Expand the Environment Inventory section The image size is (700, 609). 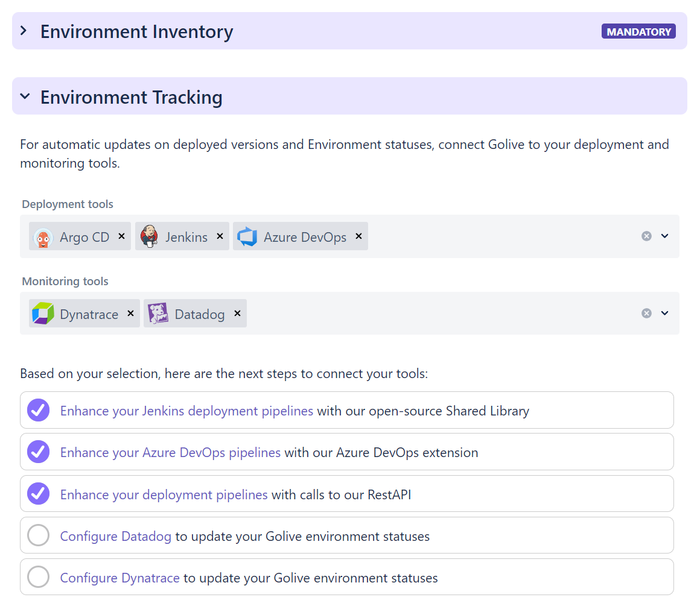tap(24, 31)
